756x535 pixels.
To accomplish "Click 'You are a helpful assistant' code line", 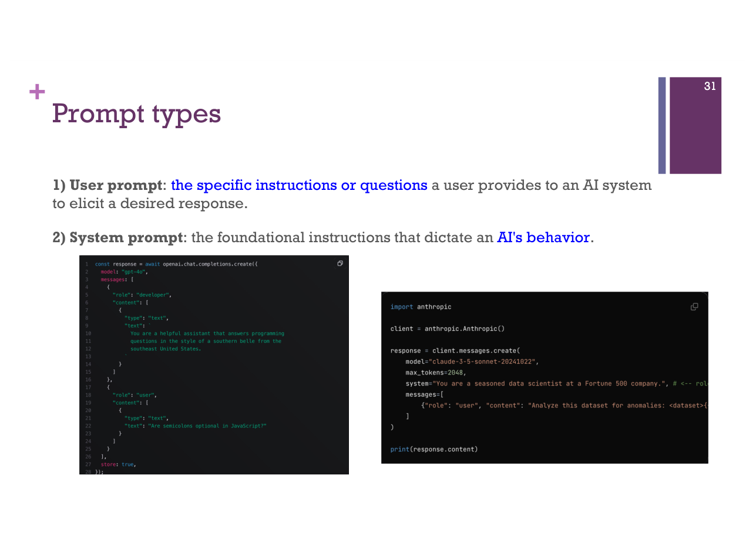I will point(207,333).
